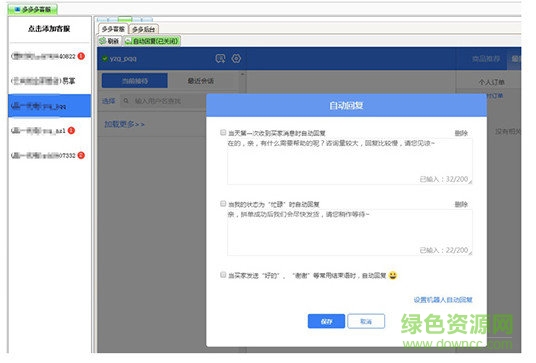Click 加载更多>> link
The image size is (536, 363).
tap(124, 125)
